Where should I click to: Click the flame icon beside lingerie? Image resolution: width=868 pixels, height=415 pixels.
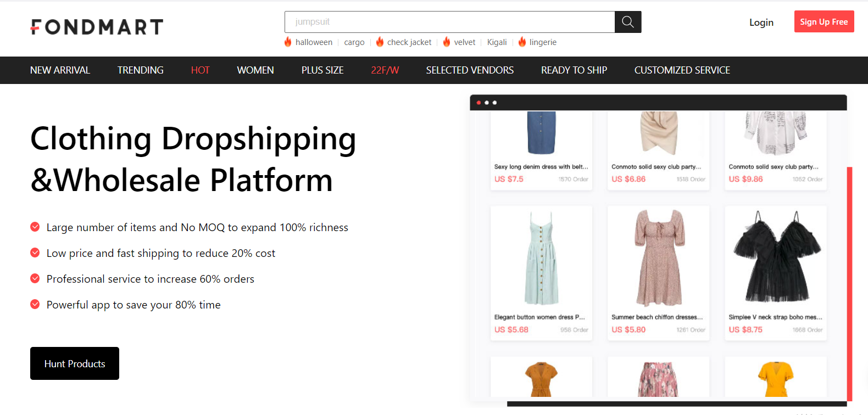point(522,42)
